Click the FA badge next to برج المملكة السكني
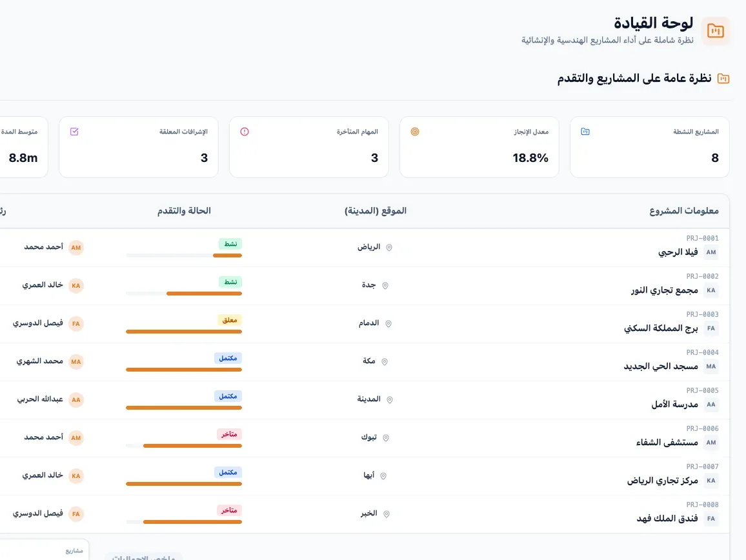This screenshot has width=746, height=560. point(711,328)
